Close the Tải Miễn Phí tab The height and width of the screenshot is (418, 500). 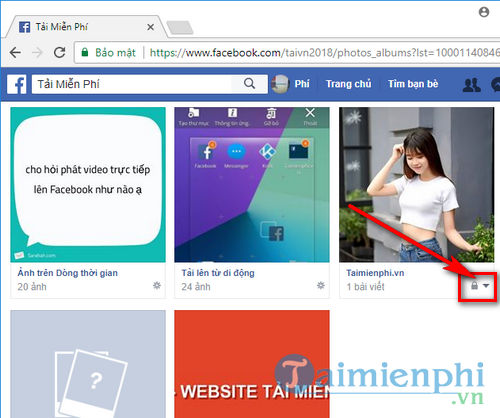pyautogui.click(x=150, y=27)
